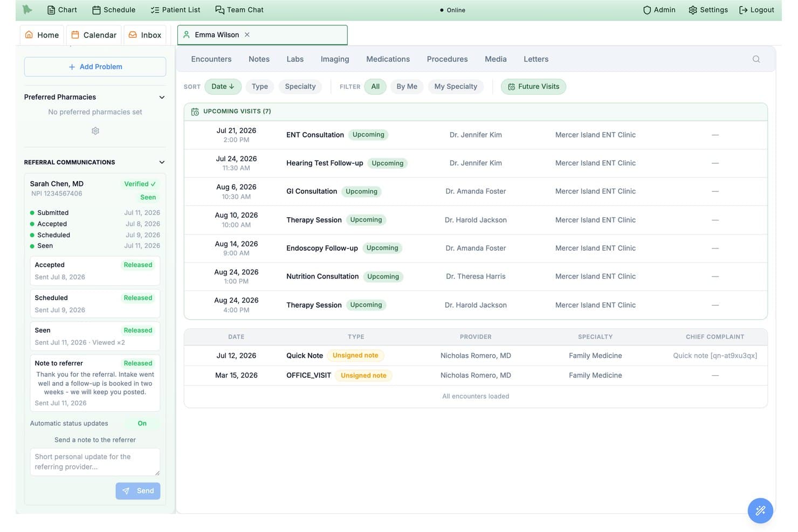Sort encounters by Type

pos(260,87)
